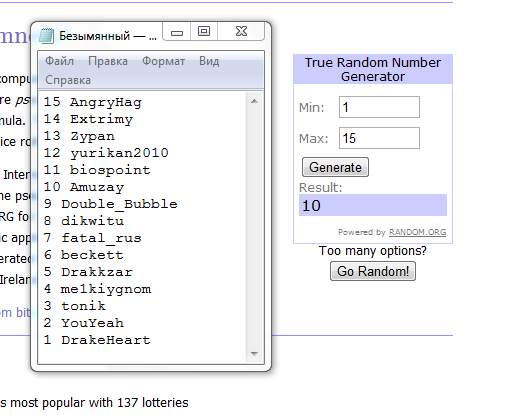Open the Правка menu
Image resolution: width=528 pixels, height=415 pixels.
(108, 61)
